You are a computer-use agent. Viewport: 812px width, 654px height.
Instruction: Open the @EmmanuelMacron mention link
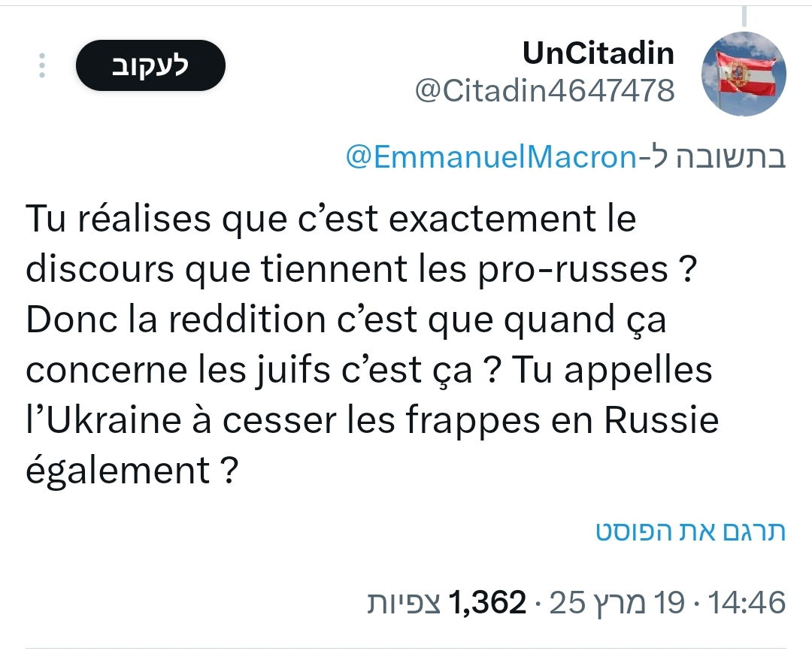tap(492, 157)
